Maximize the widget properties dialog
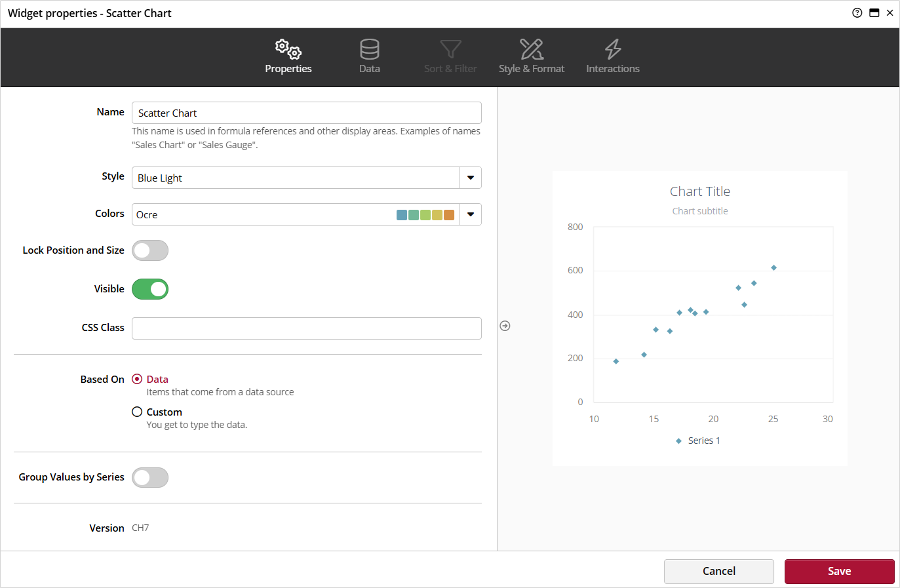The image size is (900, 588). point(874,12)
